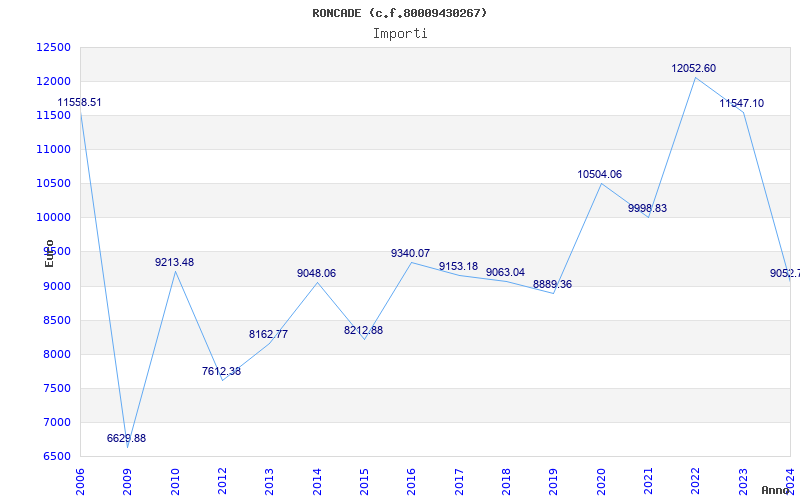Click the 9000 y-axis tick label
The image size is (800, 500).
tap(56, 286)
